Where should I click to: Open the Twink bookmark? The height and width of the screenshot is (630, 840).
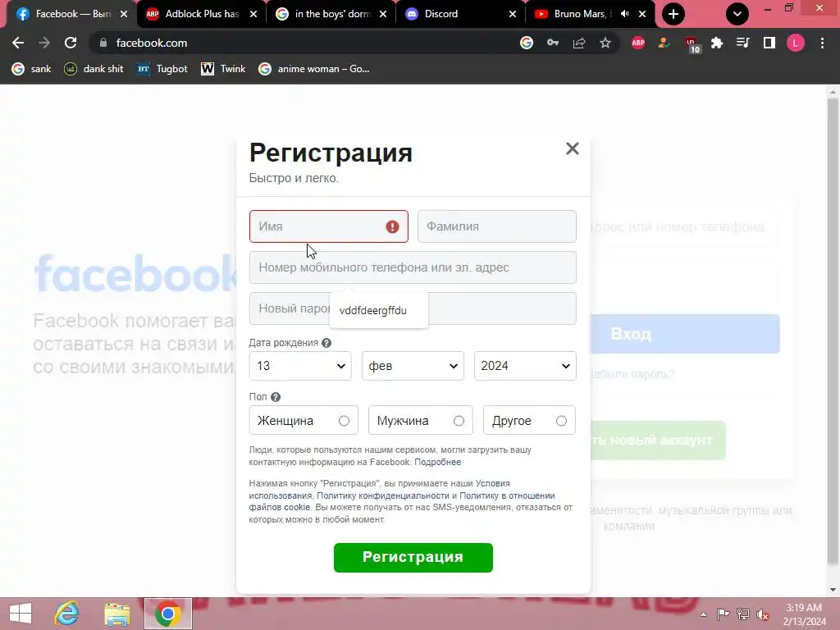point(223,69)
